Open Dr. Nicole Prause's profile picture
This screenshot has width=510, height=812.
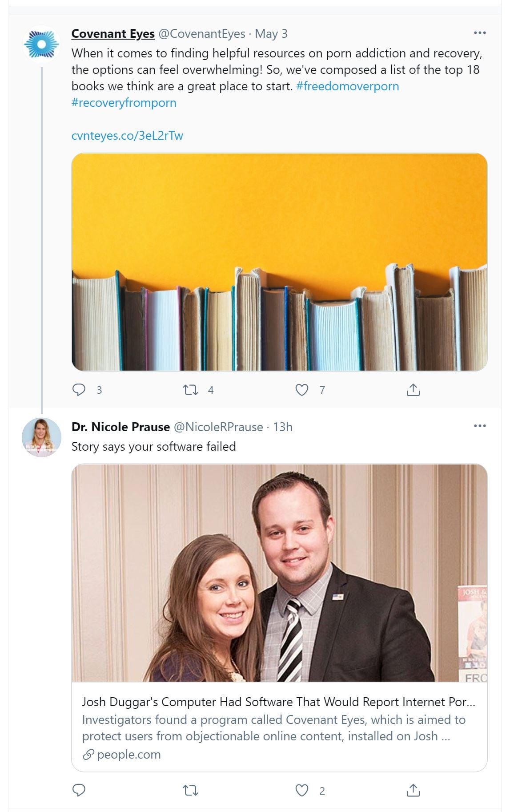coord(41,437)
